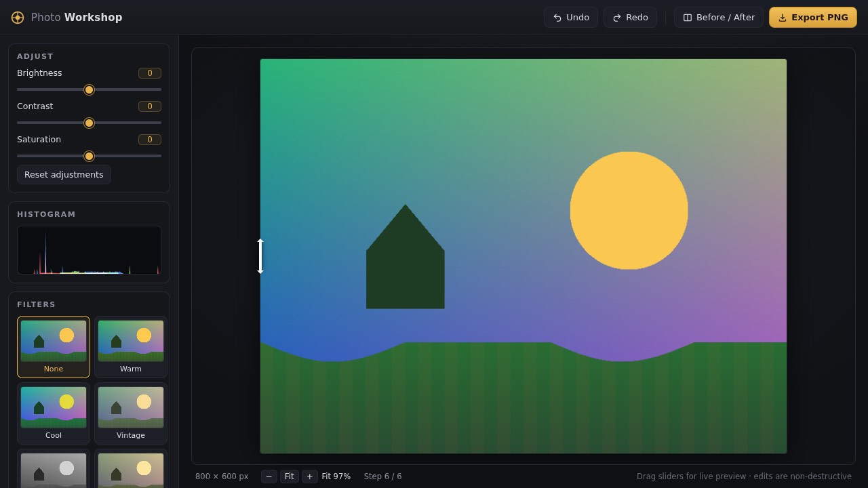Click the Step 6 / 6 indicator
Viewport: 868px width, 488px height.
pyautogui.click(x=383, y=476)
